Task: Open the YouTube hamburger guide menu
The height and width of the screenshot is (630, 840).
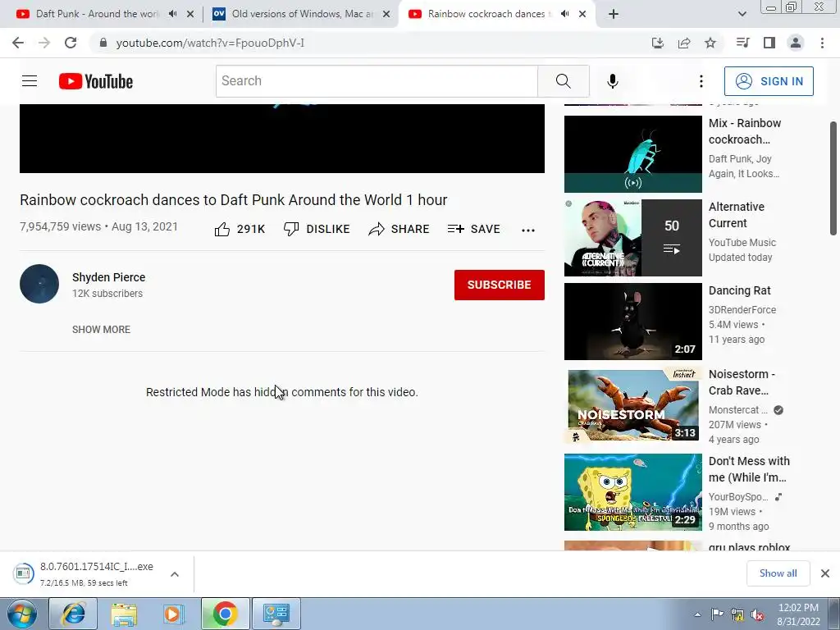Action: [x=30, y=81]
